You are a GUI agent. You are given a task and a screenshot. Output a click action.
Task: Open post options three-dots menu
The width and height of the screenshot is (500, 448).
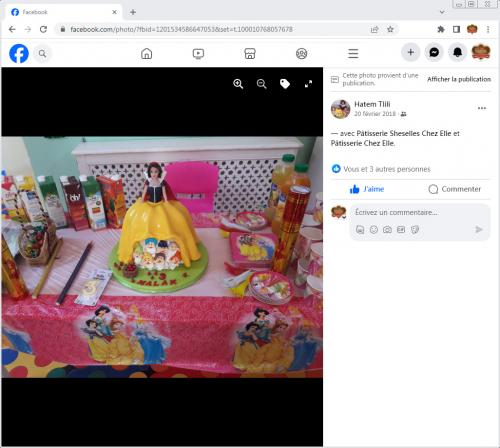point(482,108)
